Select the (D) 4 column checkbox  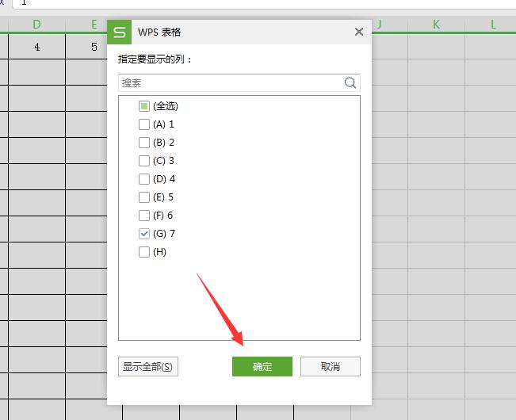(x=144, y=179)
